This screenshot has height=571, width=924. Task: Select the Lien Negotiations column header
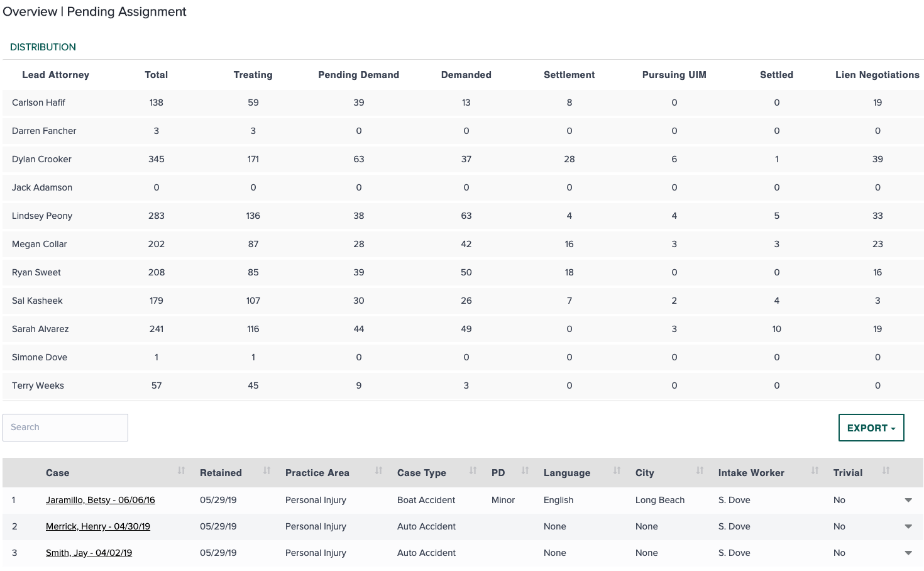pos(877,75)
